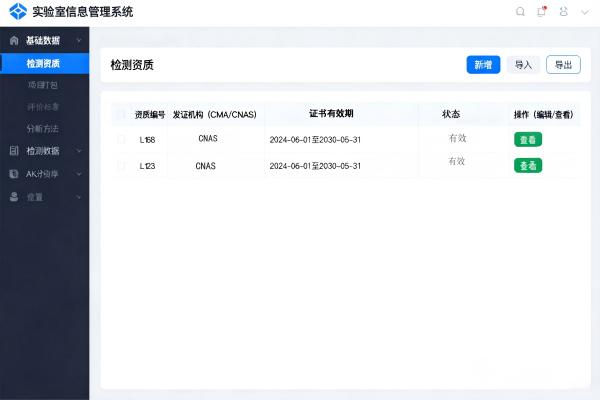
Task: Open the sidebar item starting with 项目
Action: coord(43,85)
